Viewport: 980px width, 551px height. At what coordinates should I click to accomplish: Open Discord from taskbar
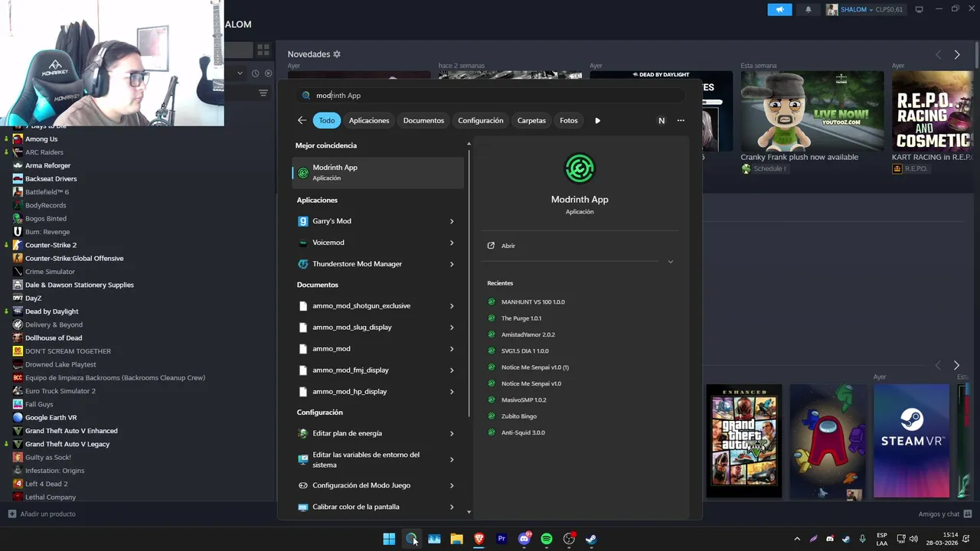(x=524, y=539)
